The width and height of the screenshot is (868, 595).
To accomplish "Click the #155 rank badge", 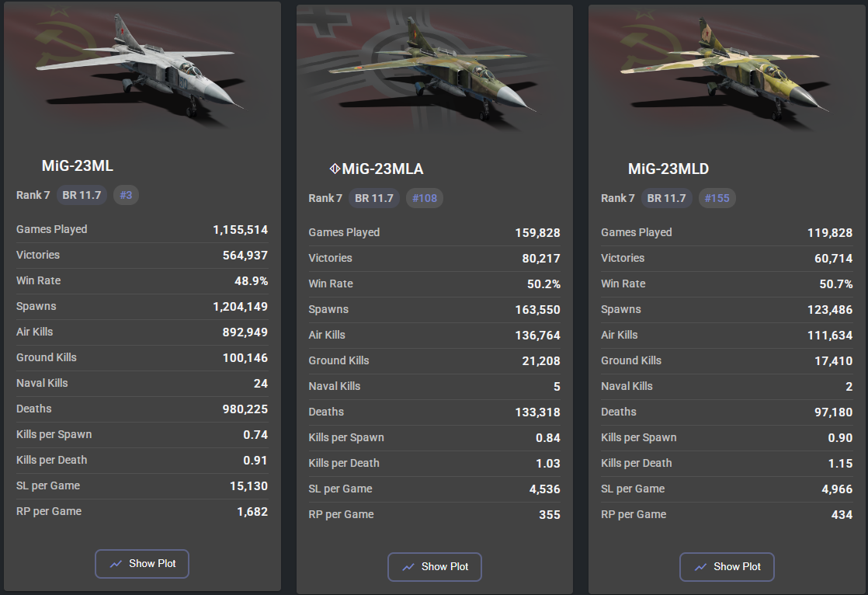I will (717, 198).
